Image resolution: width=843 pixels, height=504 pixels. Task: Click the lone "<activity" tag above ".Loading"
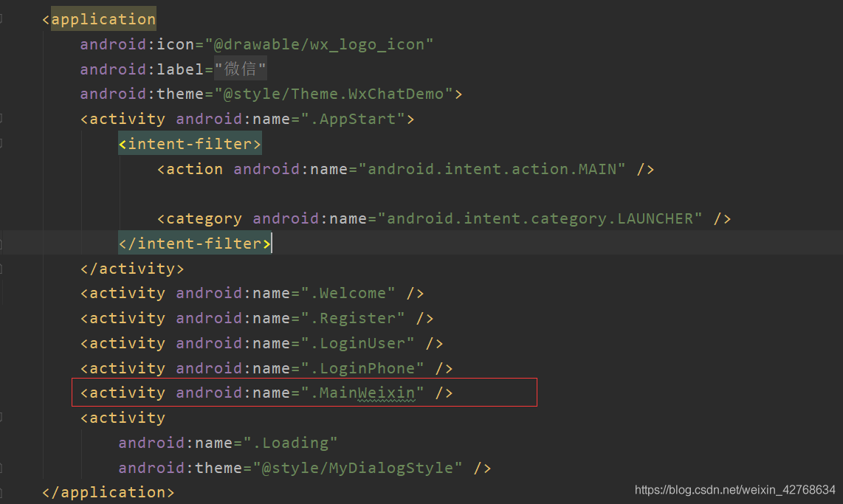pyautogui.click(x=123, y=418)
